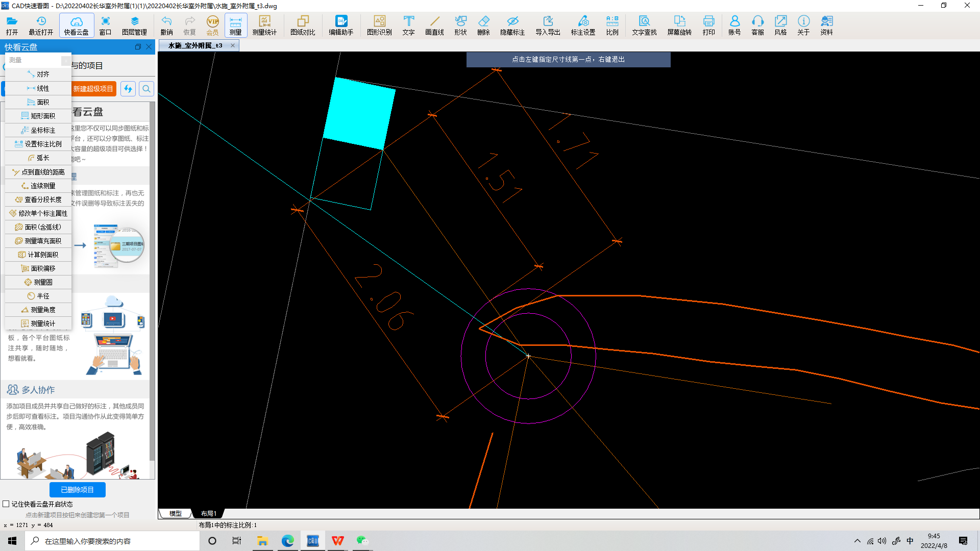Choose 测量填充面积 option
Image resolution: width=980 pixels, height=551 pixels.
click(x=38, y=241)
